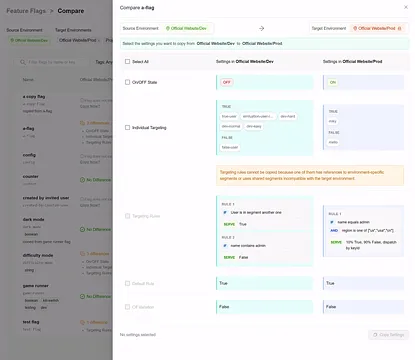Click the small icon right of target Official Website/Prod

(400, 28)
